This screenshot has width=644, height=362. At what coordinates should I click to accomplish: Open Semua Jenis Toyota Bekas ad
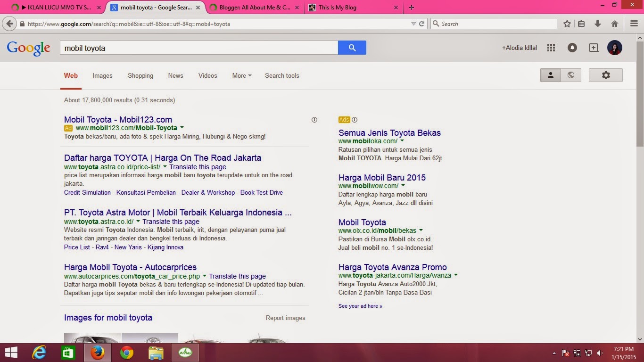(x=389, y=133)
